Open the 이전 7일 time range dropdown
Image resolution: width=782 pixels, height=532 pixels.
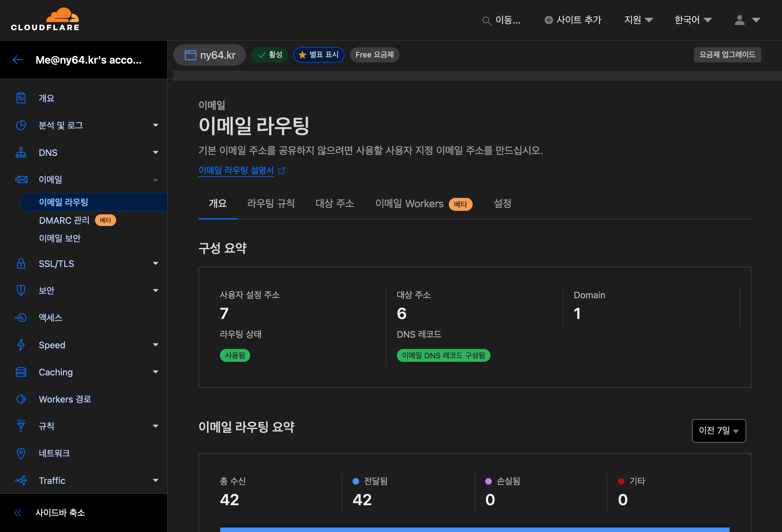(719, 430)
